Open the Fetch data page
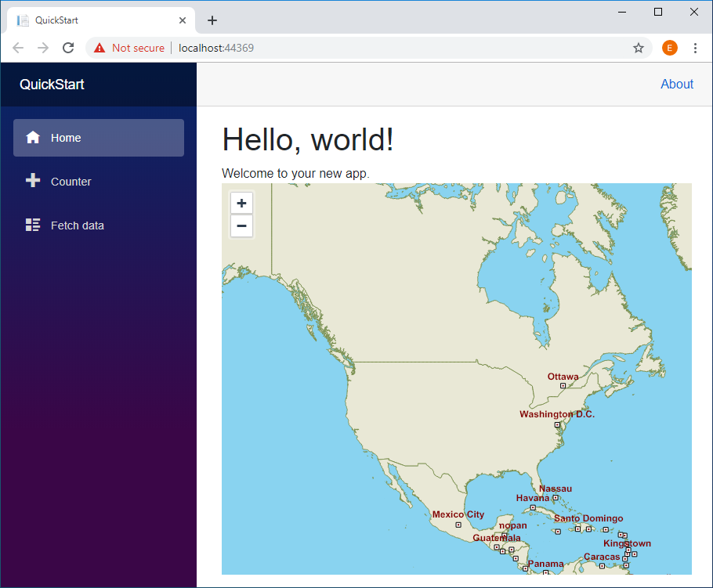The width and height of the screenshot is (713, 588). pyautogui.click(x=99, y=225)
